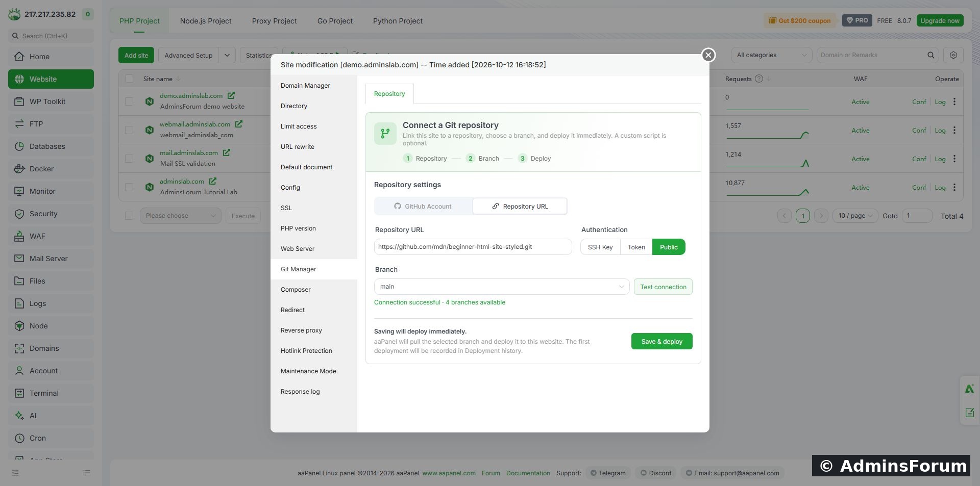The image size is (980, 486).
Task: Open Mail Server in the sidebar
Action: coord(51,259)
